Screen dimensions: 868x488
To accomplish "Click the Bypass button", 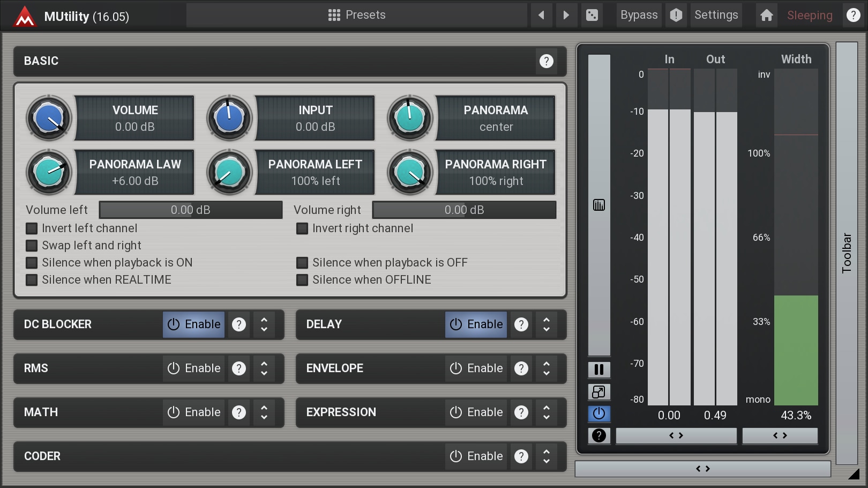I will click(x=639, y=15).
